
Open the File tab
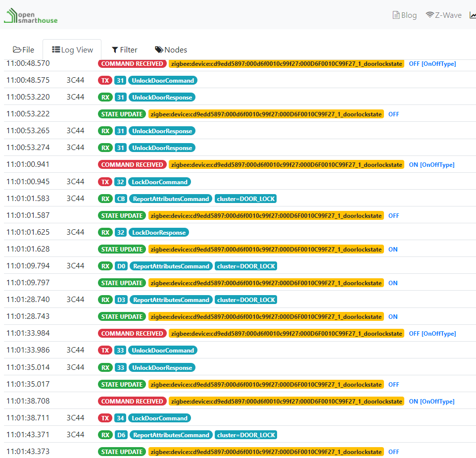[23, 50]
